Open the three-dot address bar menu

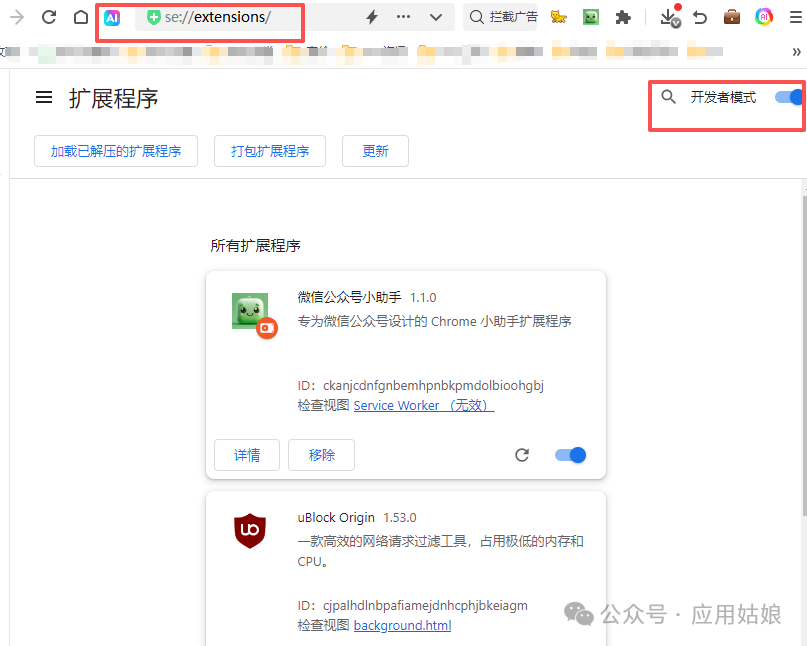404,17
